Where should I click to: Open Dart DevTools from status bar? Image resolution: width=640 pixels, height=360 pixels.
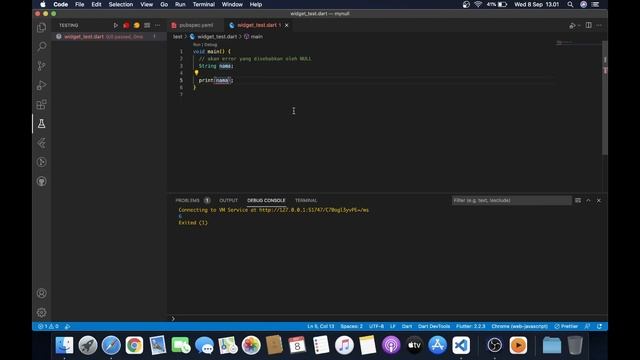coord(434,327)
